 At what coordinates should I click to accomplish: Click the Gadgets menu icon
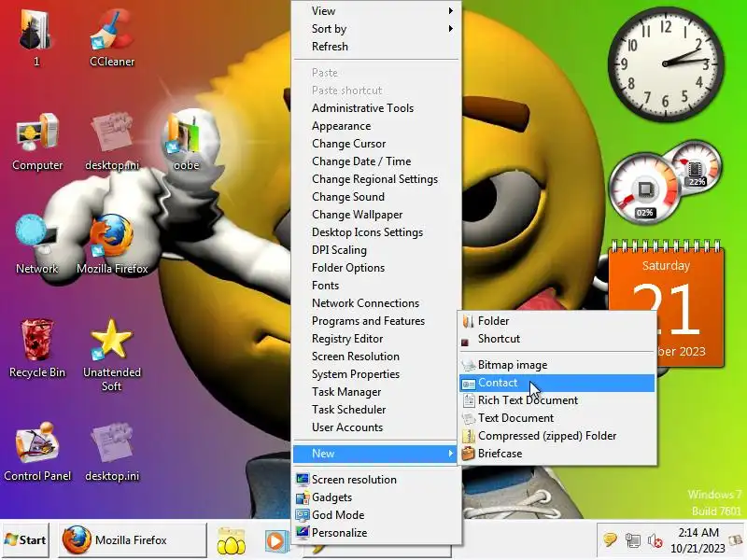point(302,497)
